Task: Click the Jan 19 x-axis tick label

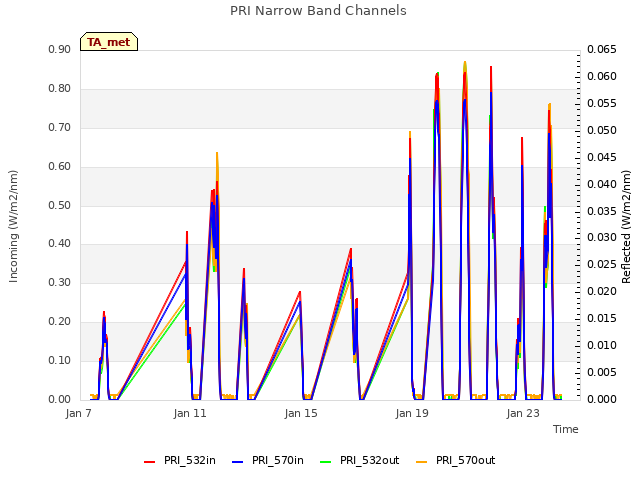Action: click(x=412, y=413)
